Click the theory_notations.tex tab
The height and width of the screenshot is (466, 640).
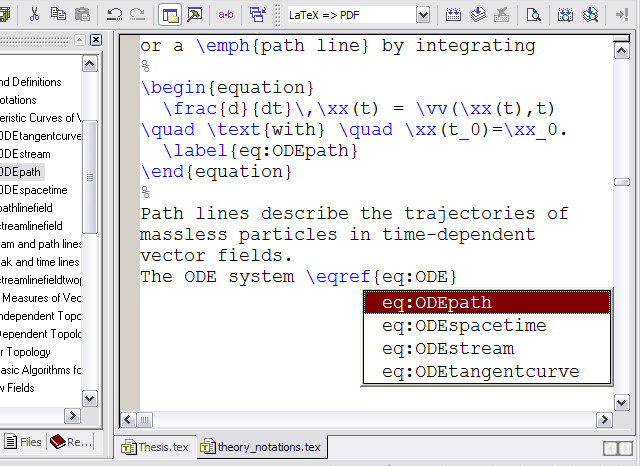tap(262, 447)
